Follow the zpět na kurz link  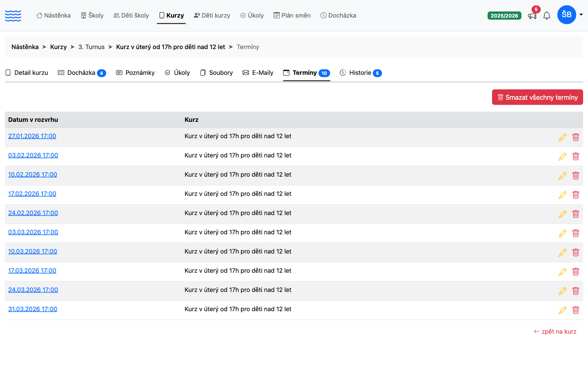click(x=555, y=332)
